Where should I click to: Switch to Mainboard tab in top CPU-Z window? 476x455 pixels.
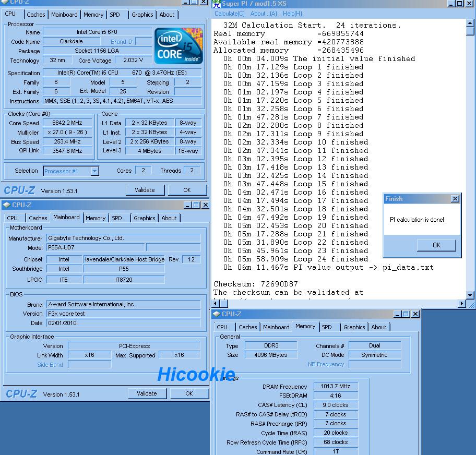[x=64, y=15]
